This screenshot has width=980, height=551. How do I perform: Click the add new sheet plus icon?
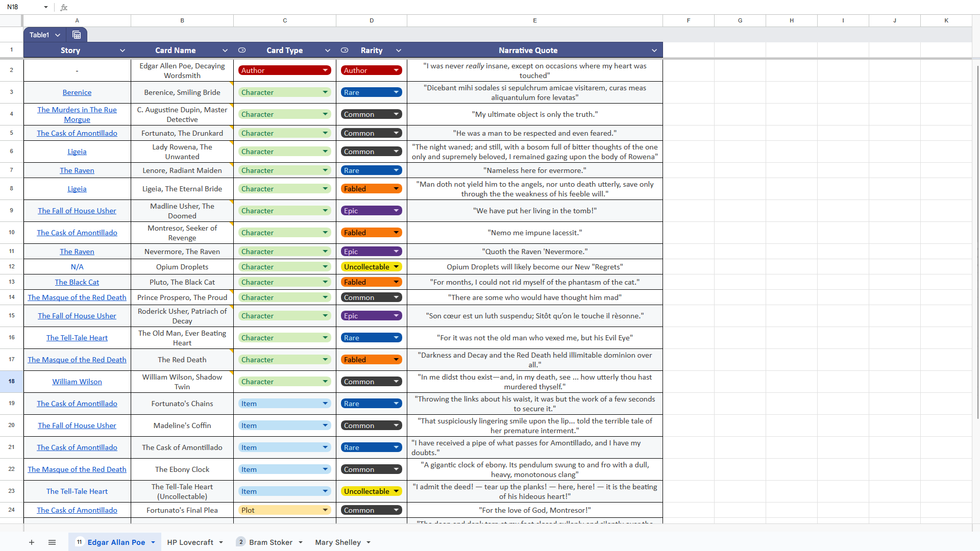[32, 542]
